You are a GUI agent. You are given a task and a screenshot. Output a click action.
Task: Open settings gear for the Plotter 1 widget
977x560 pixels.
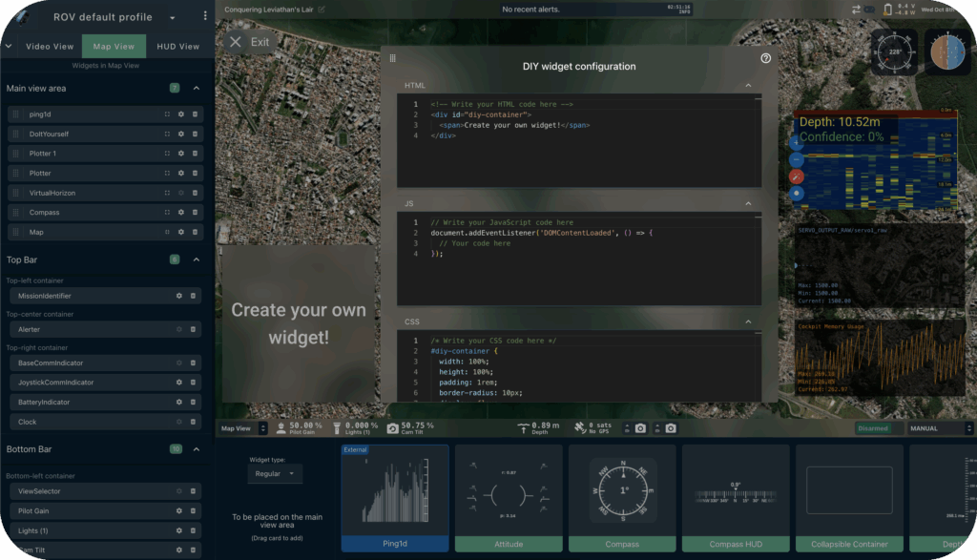(181, 154)
